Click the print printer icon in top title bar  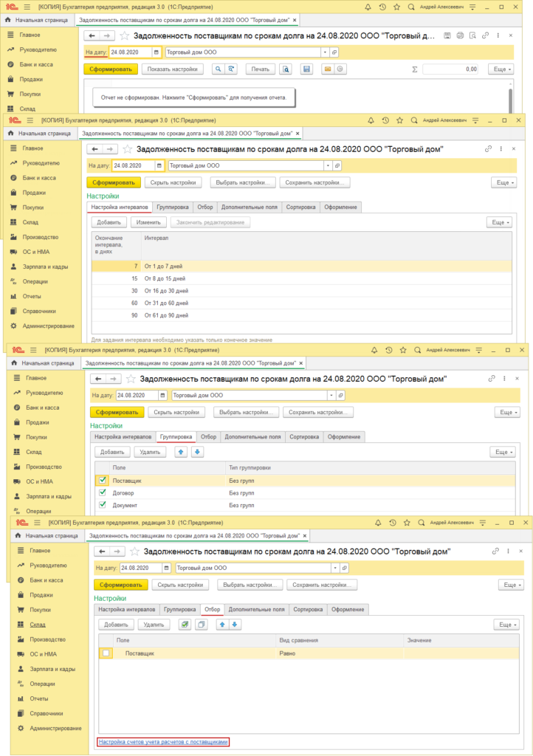tap(459, 35)
